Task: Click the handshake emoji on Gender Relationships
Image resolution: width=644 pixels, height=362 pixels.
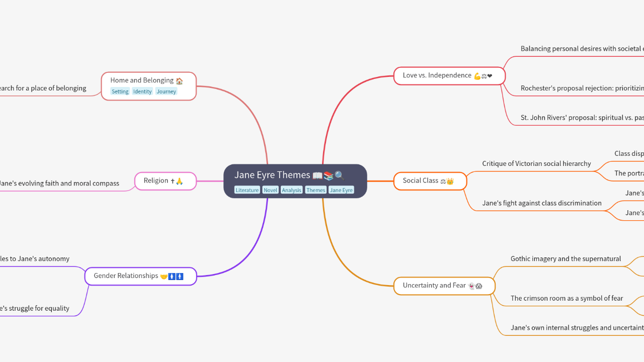Action: (164, 277)
